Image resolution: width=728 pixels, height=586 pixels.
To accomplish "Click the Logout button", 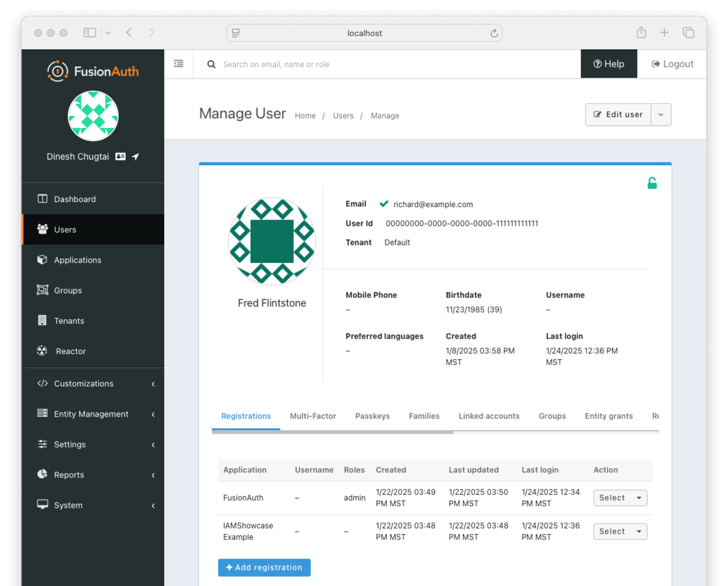I will [x=672, y=64].
